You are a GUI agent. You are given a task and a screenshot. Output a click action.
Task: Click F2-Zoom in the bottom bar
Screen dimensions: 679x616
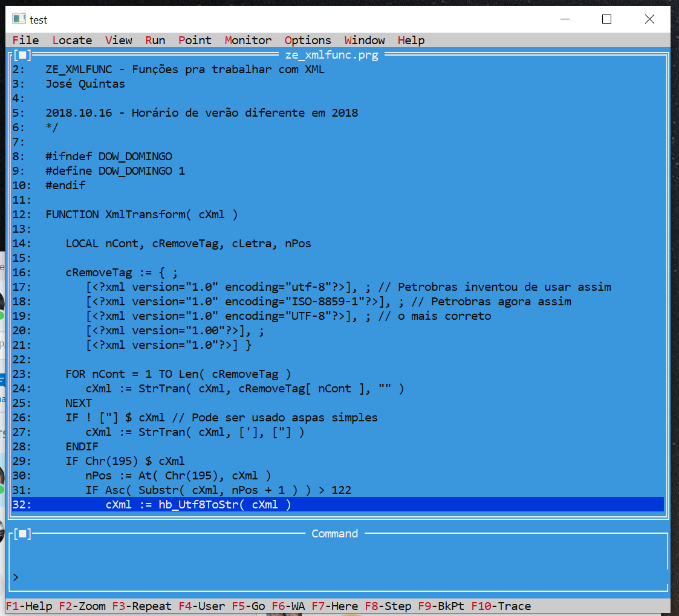(82, 606)
